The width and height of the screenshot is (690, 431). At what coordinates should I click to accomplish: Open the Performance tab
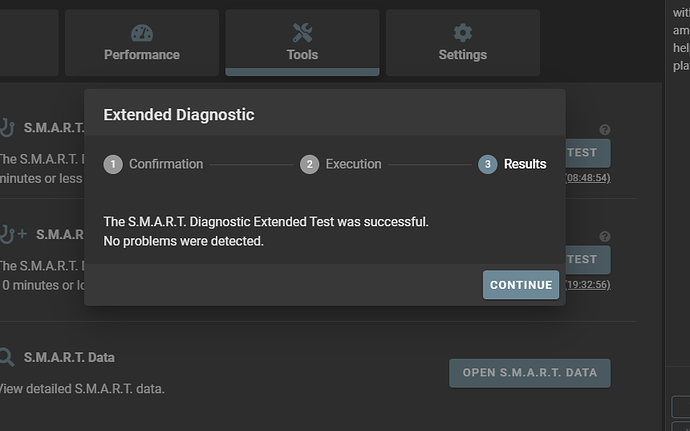(x=142, y=43)
